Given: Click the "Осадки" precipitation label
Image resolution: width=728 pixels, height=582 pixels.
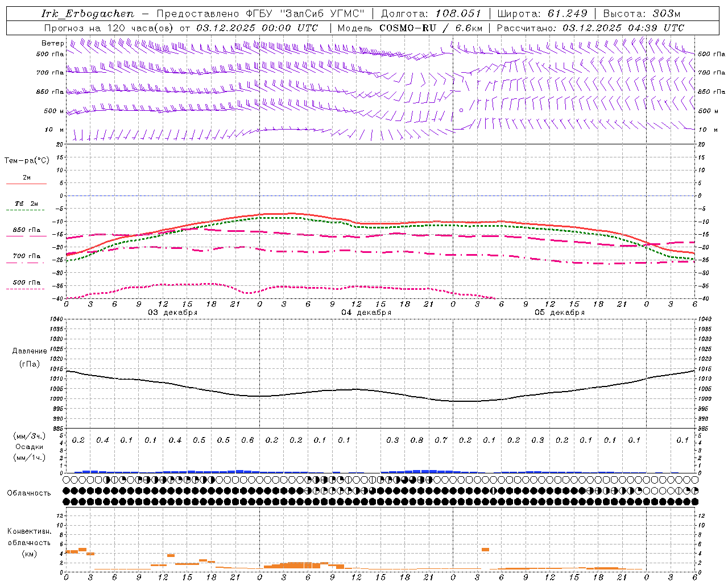Looking at the screenshot, I should (x=30, y=447).
